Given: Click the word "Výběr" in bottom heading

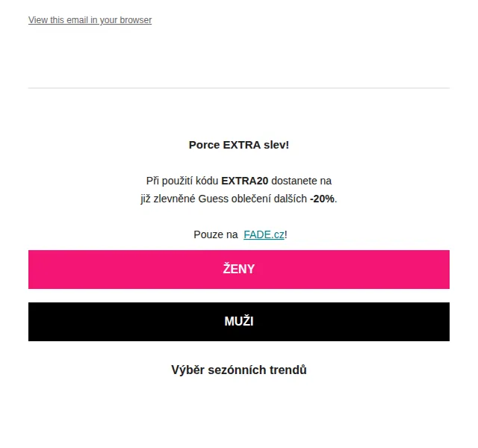Looking at the screenshot, I should click(187, 370).
